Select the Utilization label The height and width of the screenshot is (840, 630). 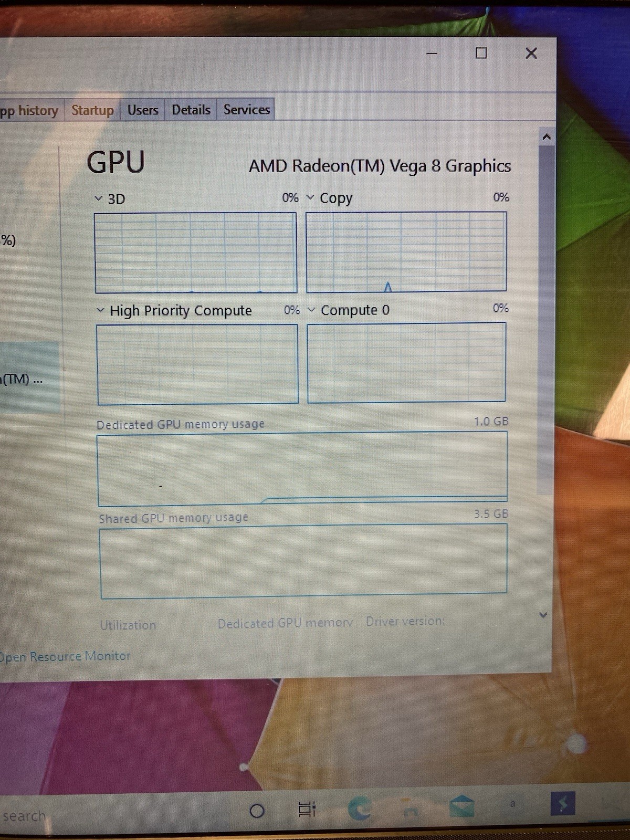click(128, 625)
